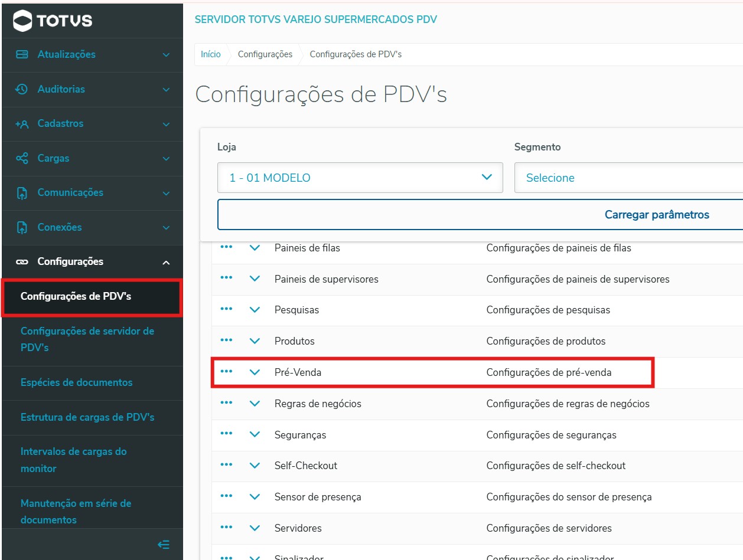Screen dimensions: 743x560
Task: Click the Configurações de self-checkout description
Action: [556, 466]
